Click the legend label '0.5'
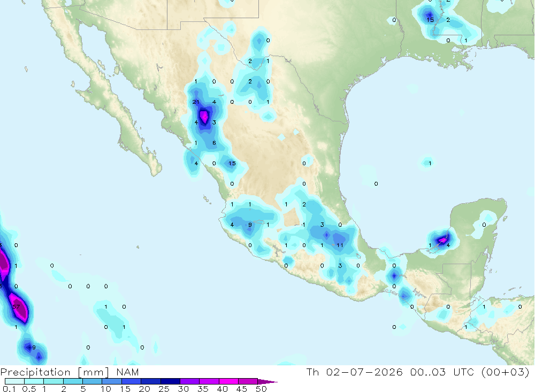This screenshot has width=535, height=392. (29, 389)
